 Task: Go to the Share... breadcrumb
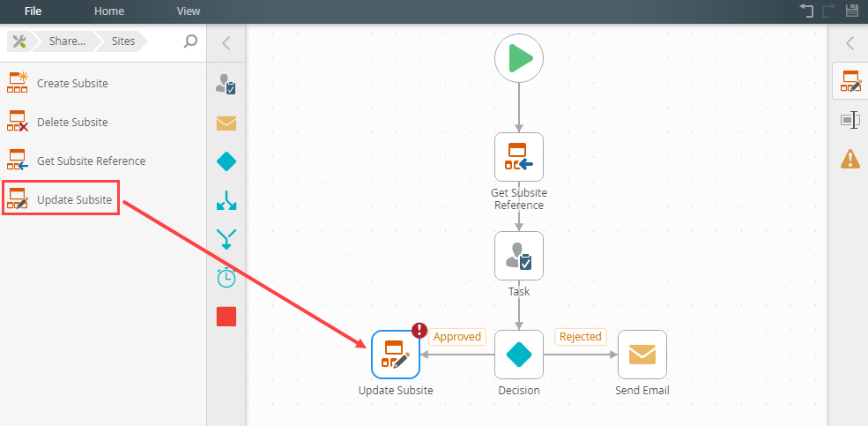tap(66, 41)
